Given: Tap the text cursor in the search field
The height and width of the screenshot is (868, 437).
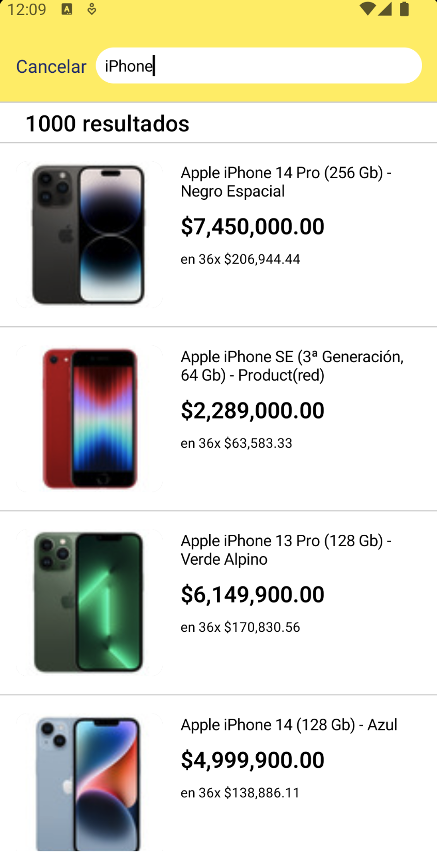Looking at the screenshot, I should (153, 66).
